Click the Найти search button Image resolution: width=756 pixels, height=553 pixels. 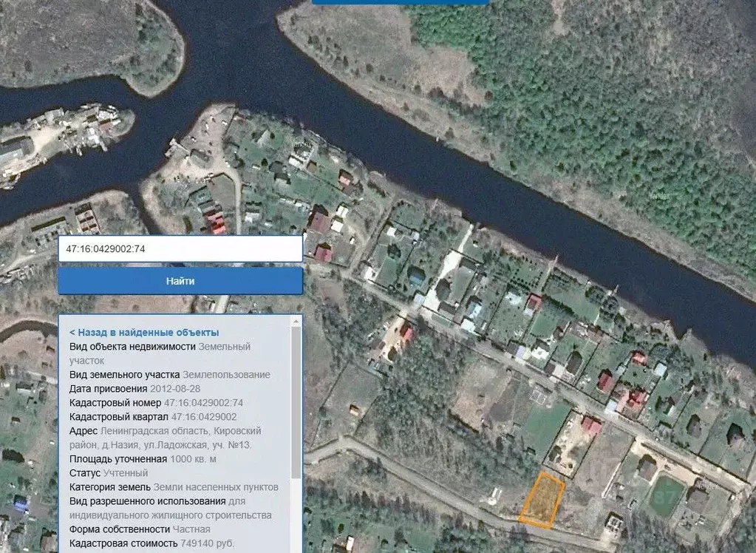click(180, 281)
